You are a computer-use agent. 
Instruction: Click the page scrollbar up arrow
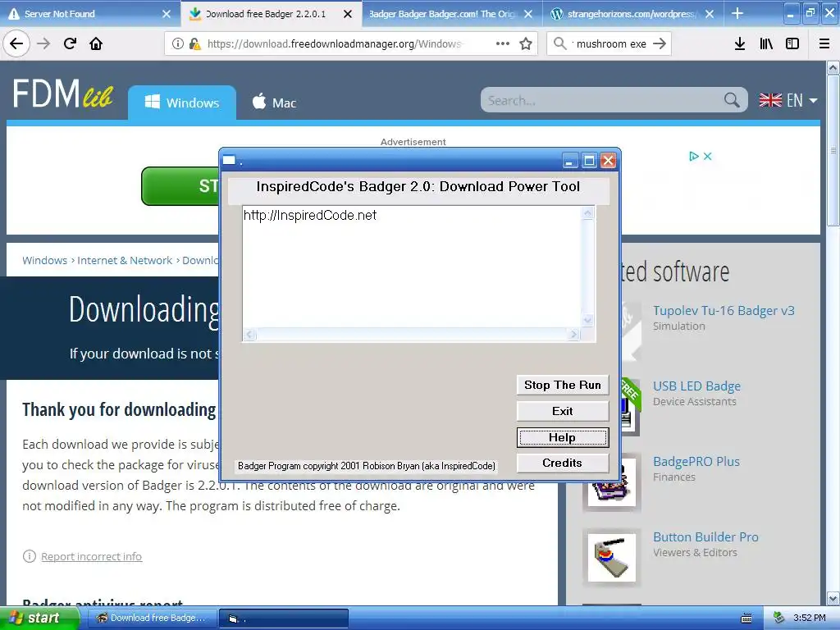[x=833, y=67]
